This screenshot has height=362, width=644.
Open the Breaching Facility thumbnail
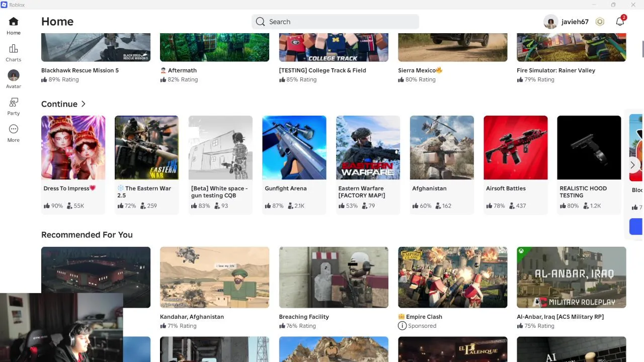(334, 277)
